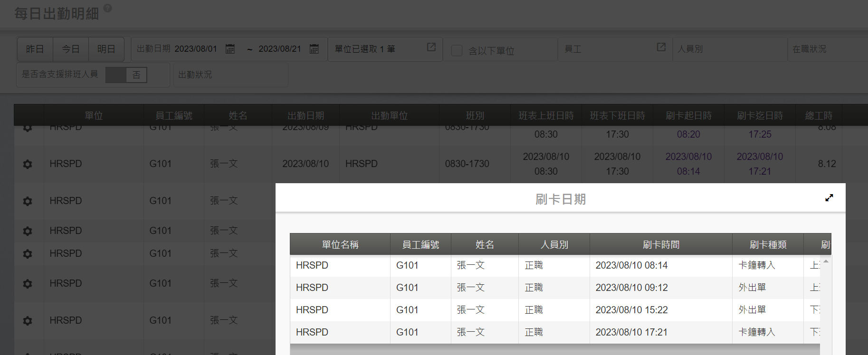Viewport: 868px width, 355px height.
Task: Click the scroll-up arrow in punch list
Action: click(826, 262)
